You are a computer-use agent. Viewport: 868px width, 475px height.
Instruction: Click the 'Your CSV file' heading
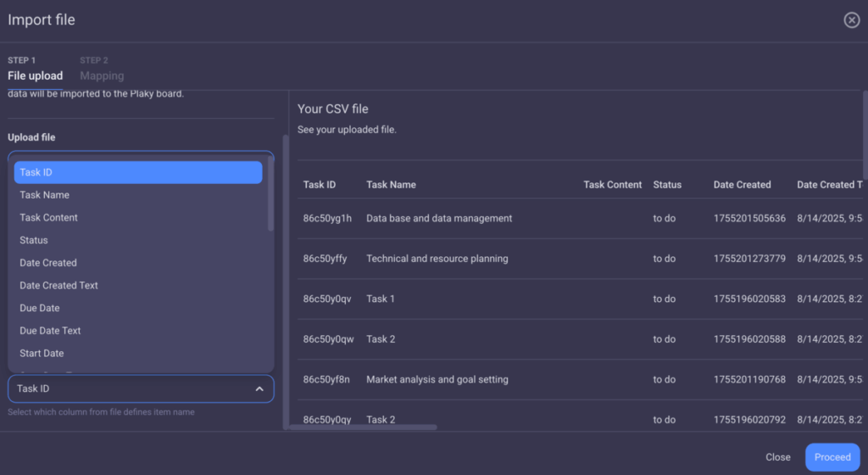(332, 109)
